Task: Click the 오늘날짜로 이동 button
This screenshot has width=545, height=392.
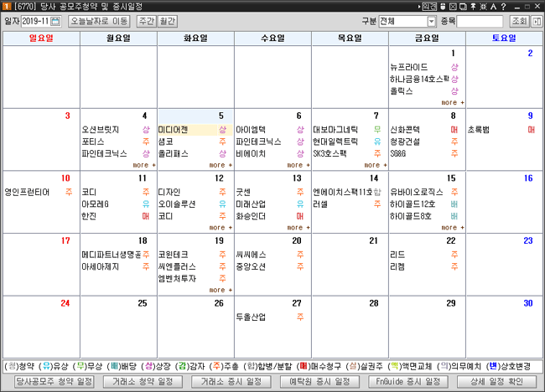Action: pyautogui.click(x=100, y=20)
